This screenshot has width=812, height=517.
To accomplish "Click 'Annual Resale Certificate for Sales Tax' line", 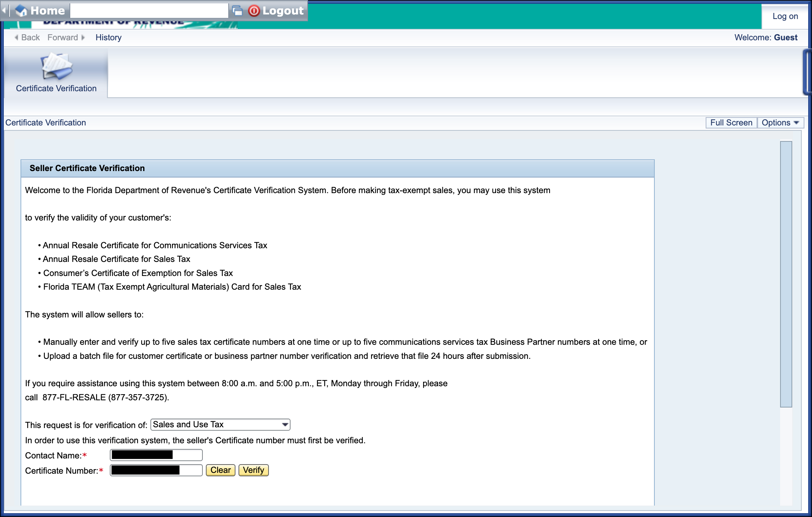I will coord(116,259).
